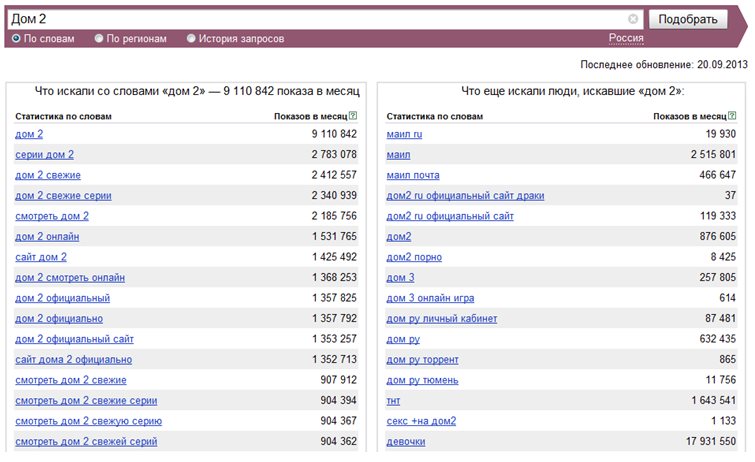755x462 pixels.
Task: Open the "дом 2 официальный сайт" link
Action: tap(74, 339)
